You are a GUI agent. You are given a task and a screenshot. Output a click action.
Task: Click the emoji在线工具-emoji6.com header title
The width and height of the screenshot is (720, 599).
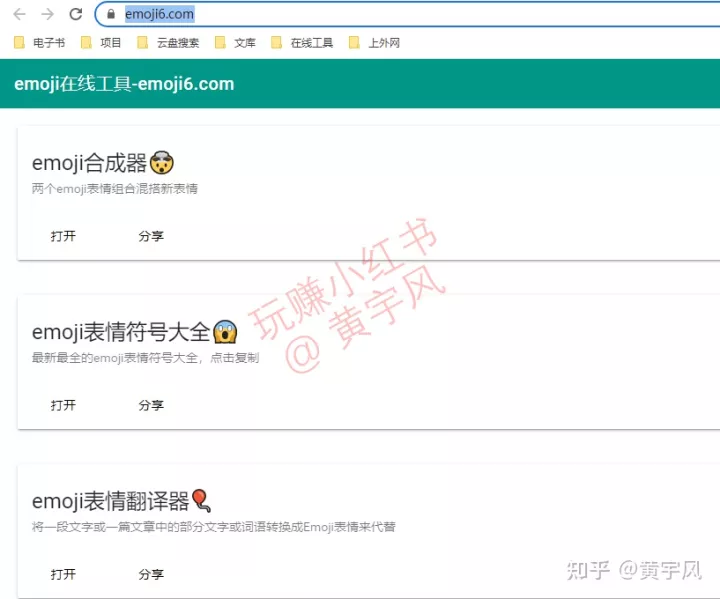(x=124, y=84)
